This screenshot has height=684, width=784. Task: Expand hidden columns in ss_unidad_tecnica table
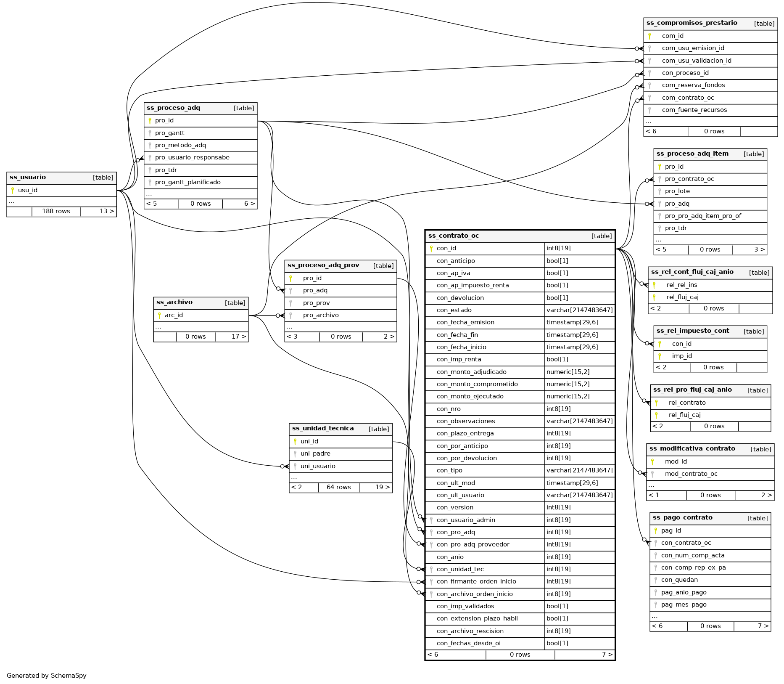pos(294,478)
